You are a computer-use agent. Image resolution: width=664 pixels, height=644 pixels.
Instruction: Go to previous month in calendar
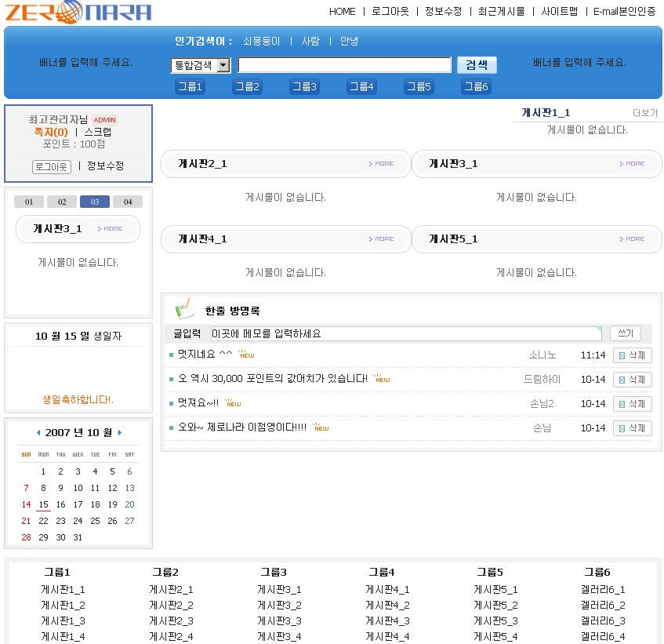coord(38,432)
